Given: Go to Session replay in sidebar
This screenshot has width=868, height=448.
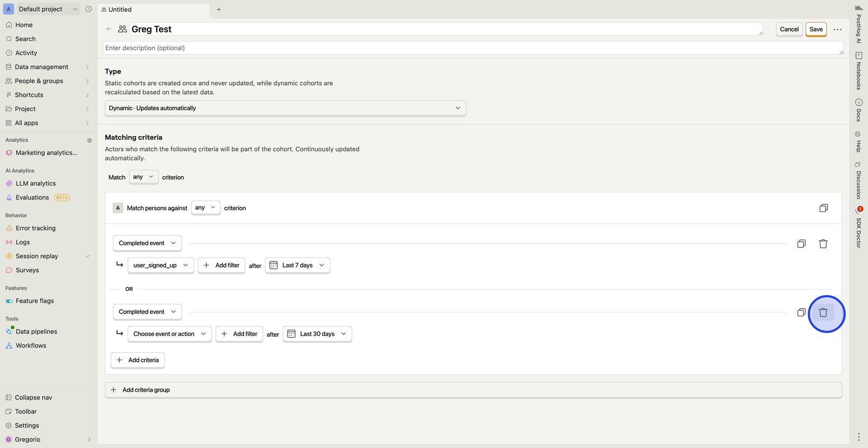Looking at the screenshot, I should 37,256.
